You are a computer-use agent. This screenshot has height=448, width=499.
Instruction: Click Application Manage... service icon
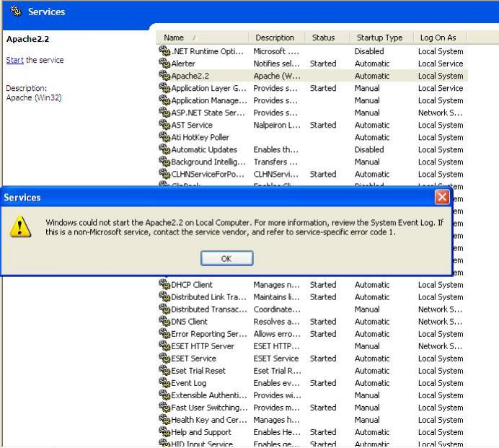[x=164, y=100]
